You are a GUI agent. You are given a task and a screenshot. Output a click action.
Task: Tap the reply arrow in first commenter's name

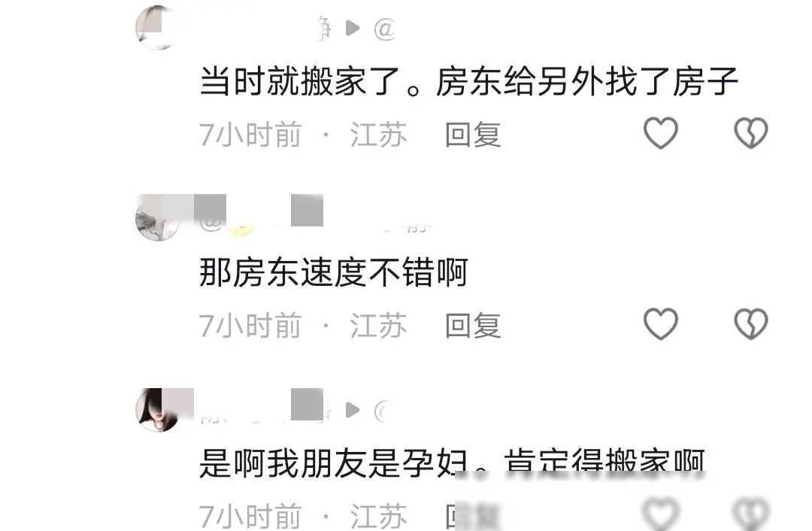353,28
